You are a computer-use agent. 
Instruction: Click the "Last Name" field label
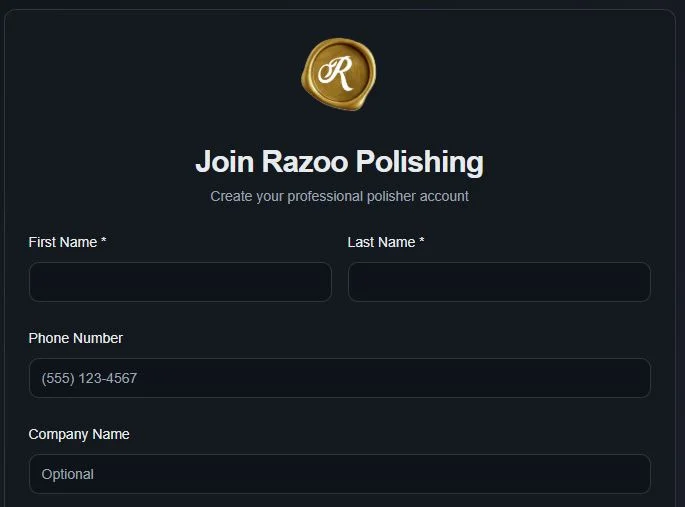381,242
